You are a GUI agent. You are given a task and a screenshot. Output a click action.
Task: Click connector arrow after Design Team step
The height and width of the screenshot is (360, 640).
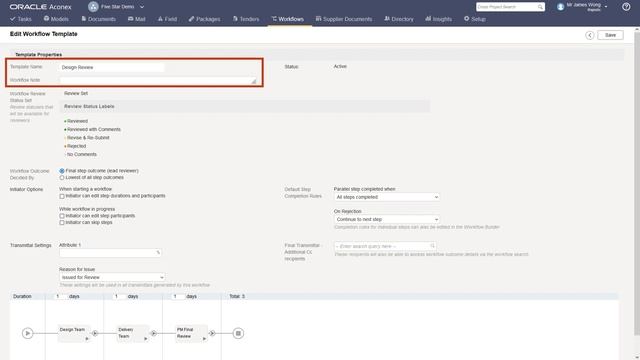[x=95, y=333]
